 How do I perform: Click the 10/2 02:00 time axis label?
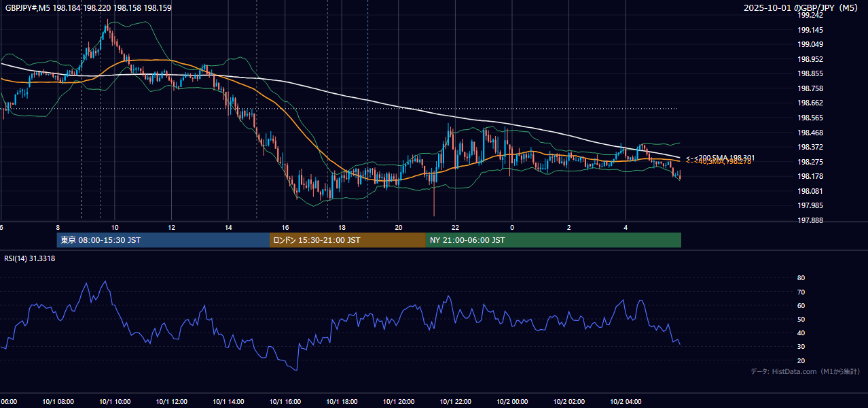click(x=568, y=401)
